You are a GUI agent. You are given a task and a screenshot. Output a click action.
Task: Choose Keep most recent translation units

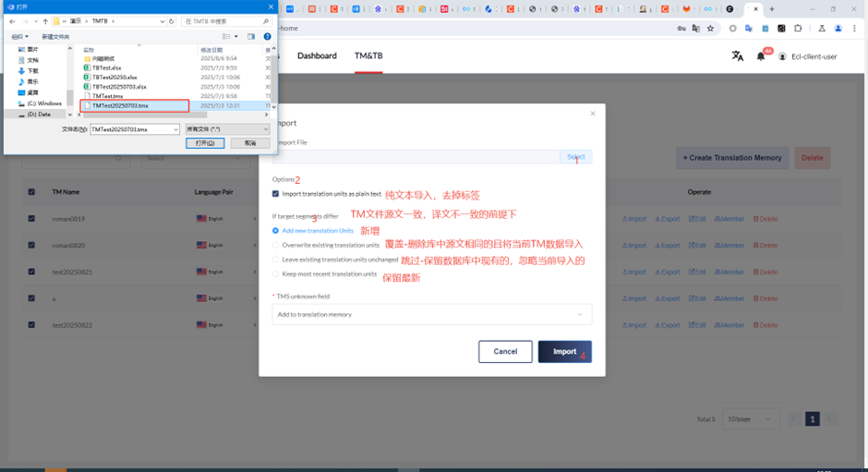pos(276,274)
